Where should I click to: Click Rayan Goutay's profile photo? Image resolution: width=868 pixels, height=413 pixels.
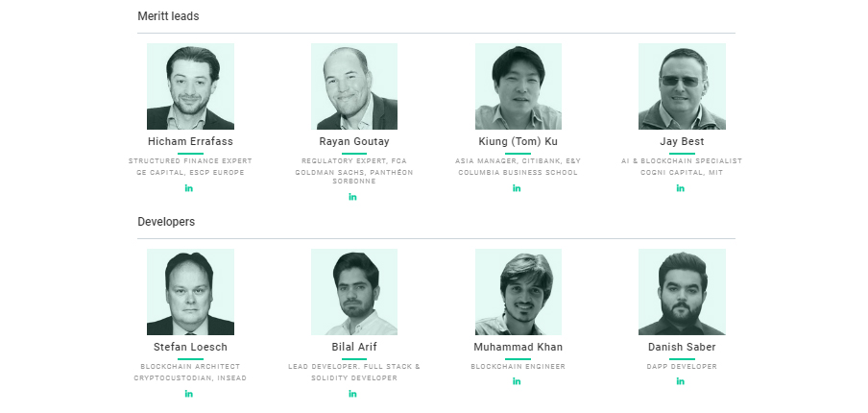point(354,86)
